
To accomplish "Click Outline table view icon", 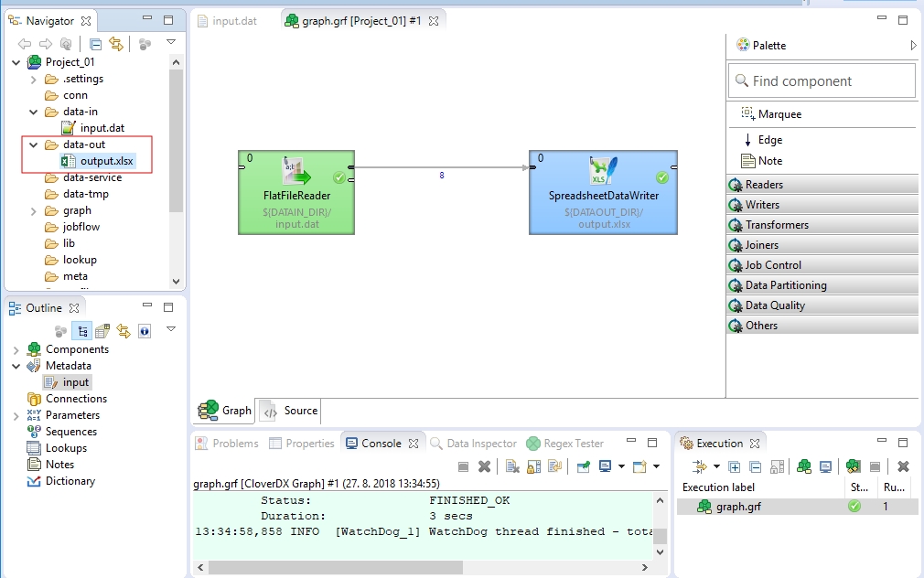I will pos(102,331).
